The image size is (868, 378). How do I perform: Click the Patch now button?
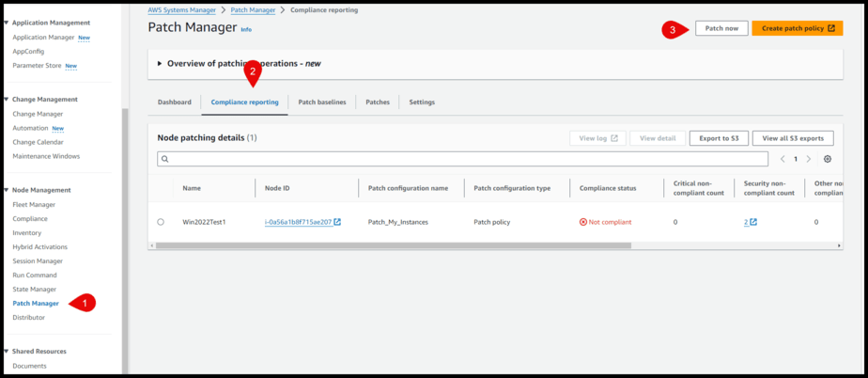coord(721,28)
